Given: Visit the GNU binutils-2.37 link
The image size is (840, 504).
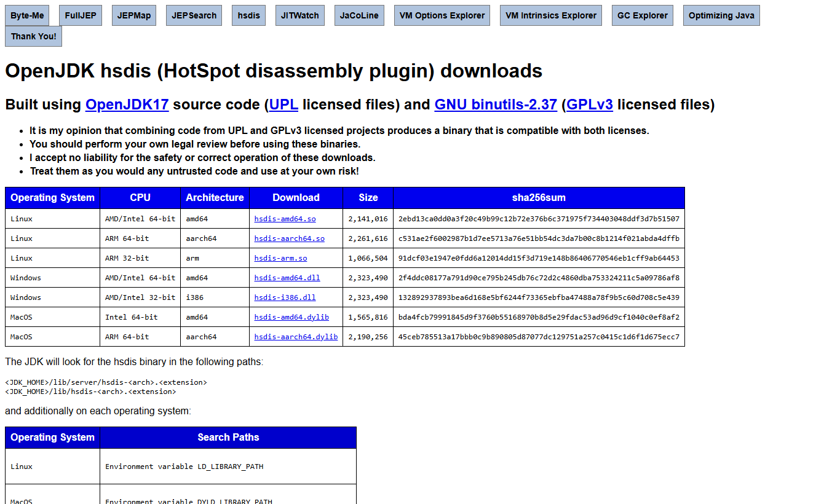Looking at the screenshot, I should pyautogui.click(x=496, y=104).
